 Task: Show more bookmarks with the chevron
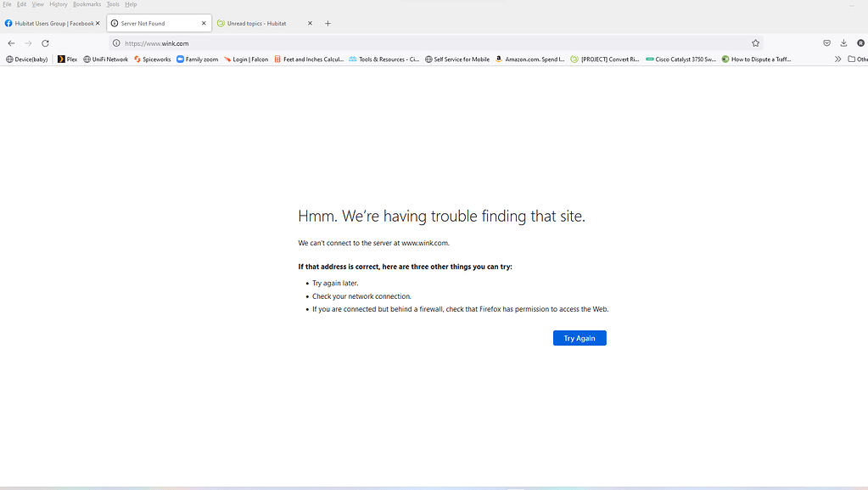[x=837, y=59]
